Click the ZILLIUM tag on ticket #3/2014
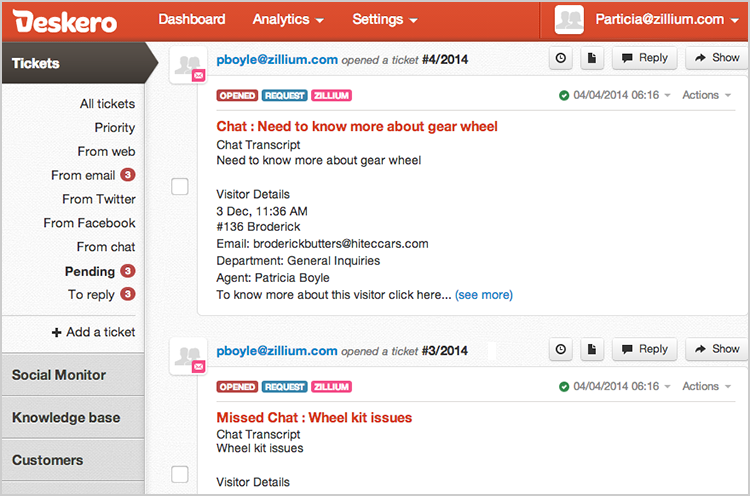The width and height of the screenshot is (750, 496). (x=331, y=386)
